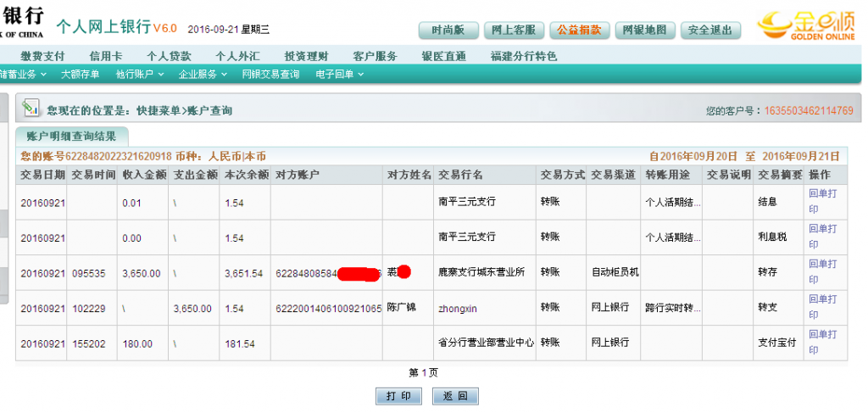Click the 3,651.54 balance cell

(x=243, y=273)
